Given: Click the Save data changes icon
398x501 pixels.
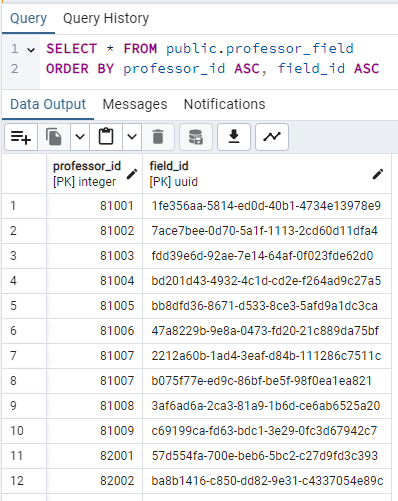Looking at the screenshot, I should [196, 137].
